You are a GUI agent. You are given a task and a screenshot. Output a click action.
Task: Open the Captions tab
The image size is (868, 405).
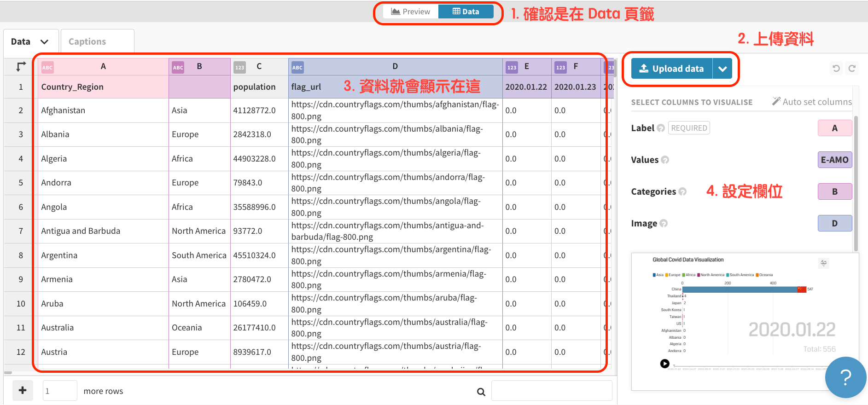87,42
